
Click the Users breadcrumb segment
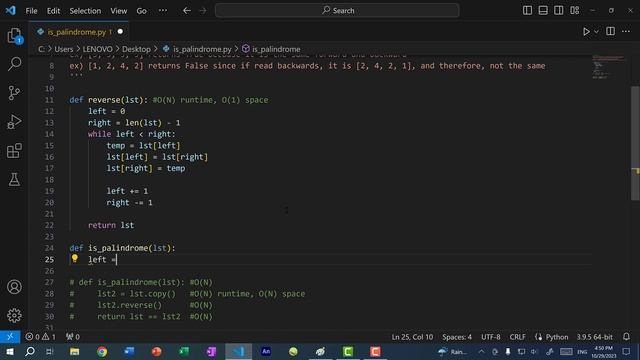click(64, 49)
